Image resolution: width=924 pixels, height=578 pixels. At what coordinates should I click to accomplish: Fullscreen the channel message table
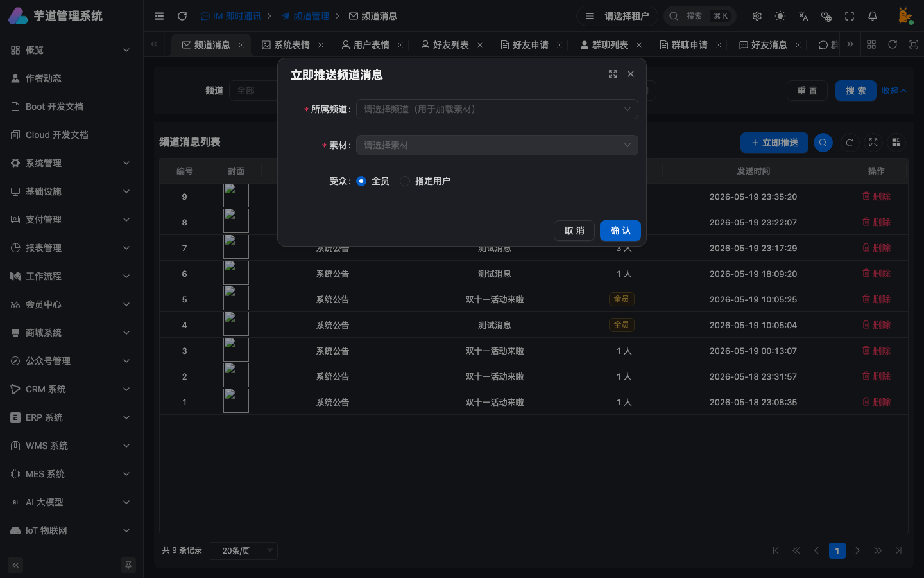[x=873, y=143]
